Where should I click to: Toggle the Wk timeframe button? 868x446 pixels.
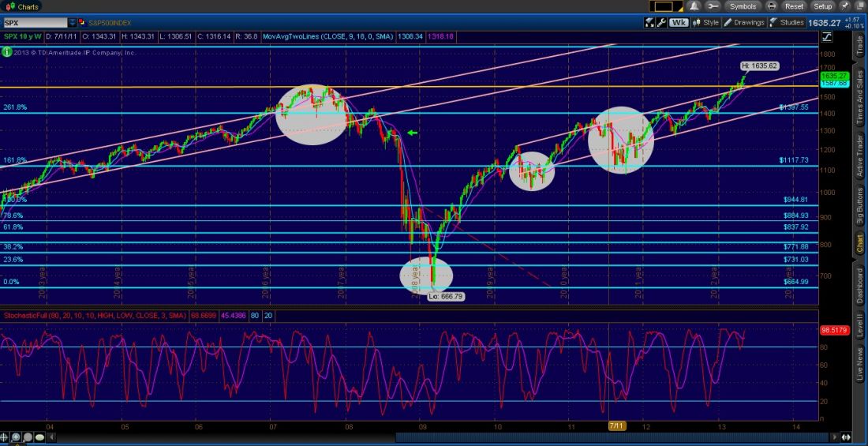678,23
